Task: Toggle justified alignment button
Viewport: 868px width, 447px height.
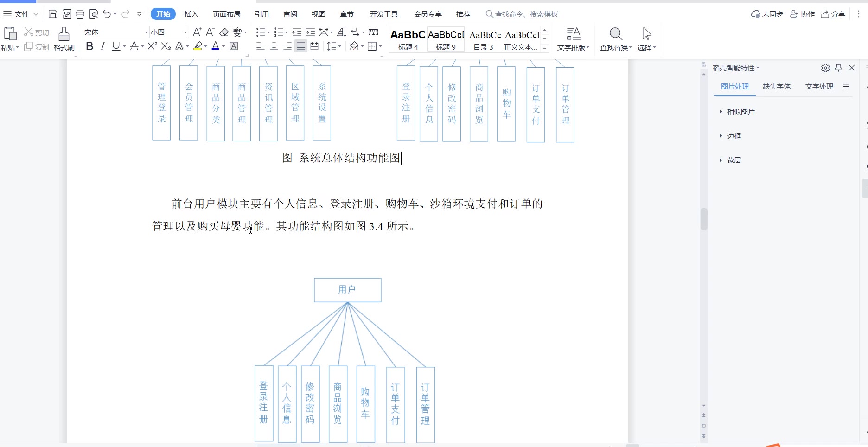Action: pos(301,46)
